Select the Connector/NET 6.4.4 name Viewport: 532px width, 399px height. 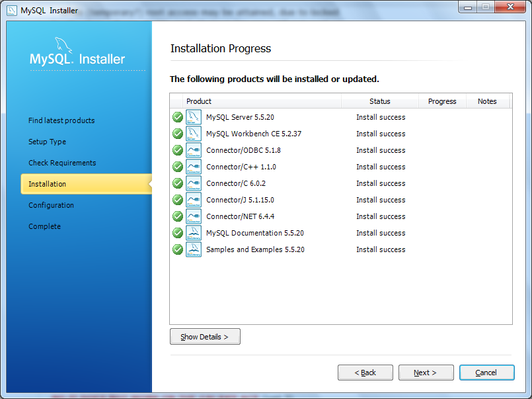point(240,216)
